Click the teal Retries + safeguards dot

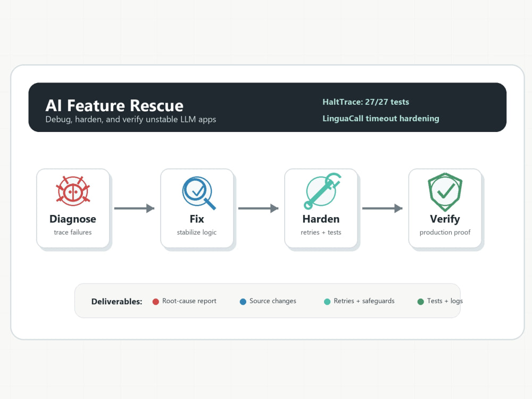[327, 302]
